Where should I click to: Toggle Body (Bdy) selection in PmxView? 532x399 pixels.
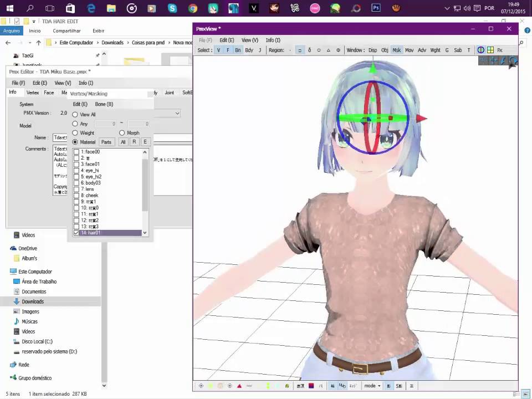[x=249, y=50]
